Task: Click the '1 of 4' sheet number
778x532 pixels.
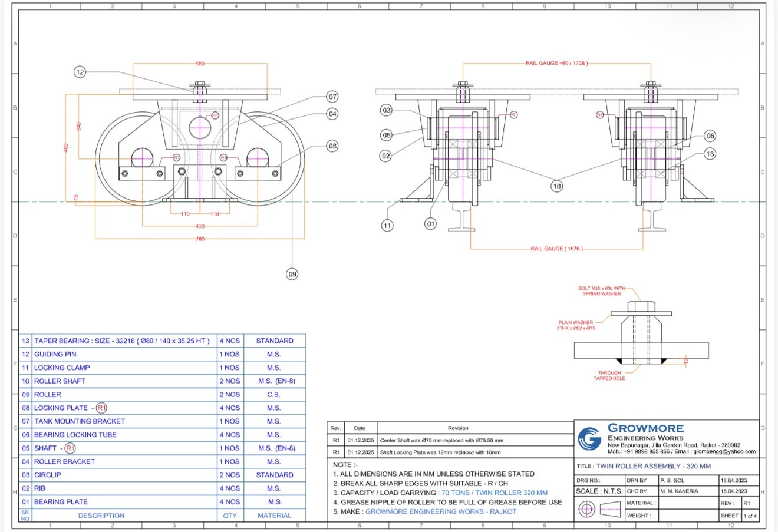Action: [750, 516]
